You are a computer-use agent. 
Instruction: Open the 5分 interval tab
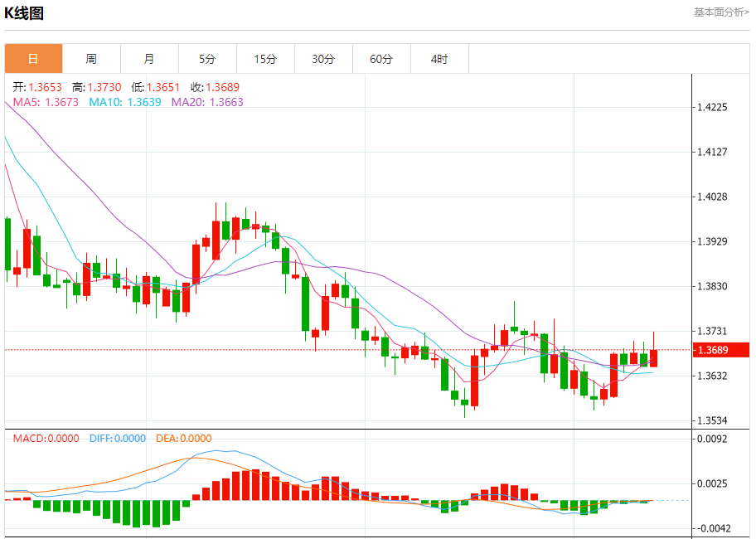tap(207, 59)
